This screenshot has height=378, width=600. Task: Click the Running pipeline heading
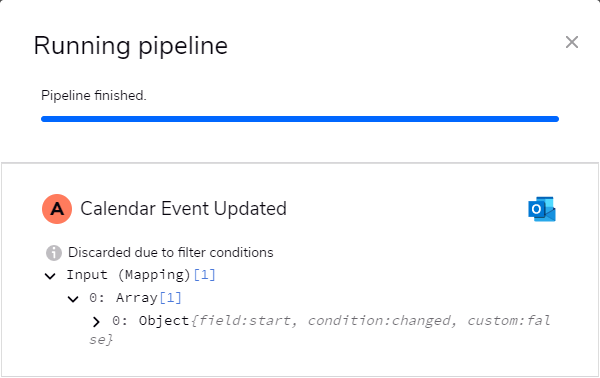131,46
